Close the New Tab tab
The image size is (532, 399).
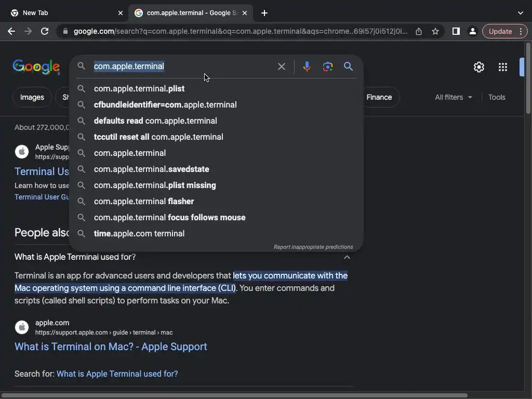(121, 13)
